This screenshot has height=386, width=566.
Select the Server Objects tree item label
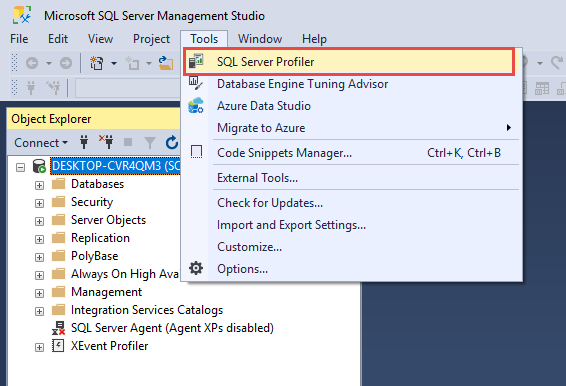coord(108,220)
